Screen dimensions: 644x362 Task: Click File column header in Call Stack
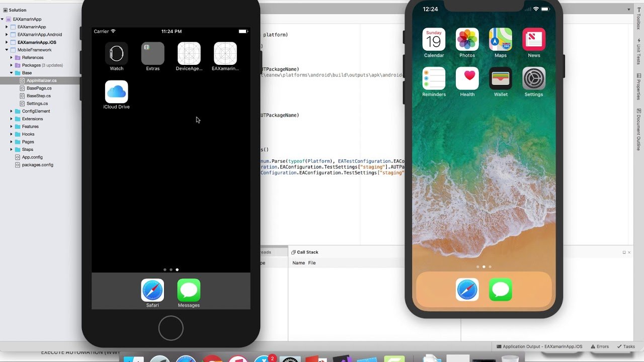[312, 263]
